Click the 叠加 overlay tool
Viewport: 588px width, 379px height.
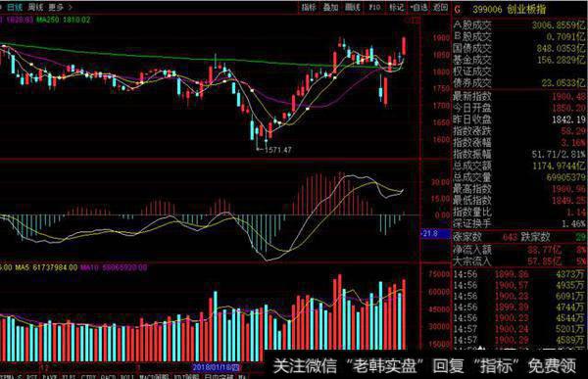click(x=330, y=7)
